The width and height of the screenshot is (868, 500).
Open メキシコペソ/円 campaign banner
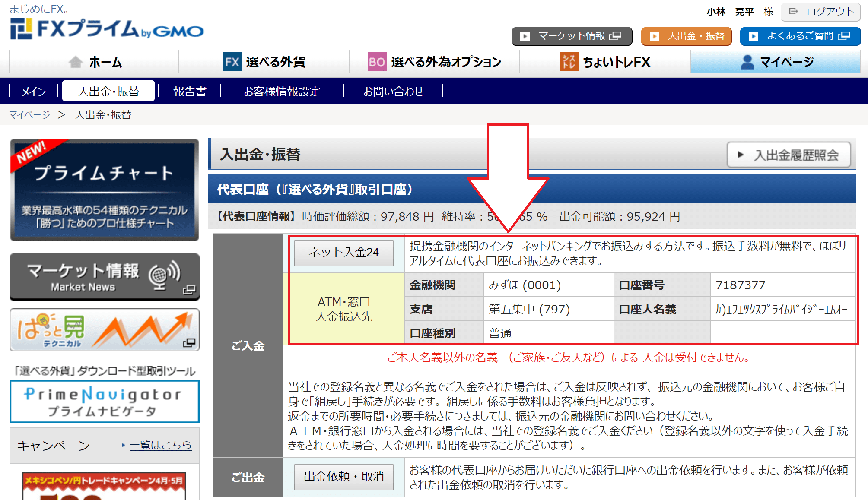click(104, 486)
